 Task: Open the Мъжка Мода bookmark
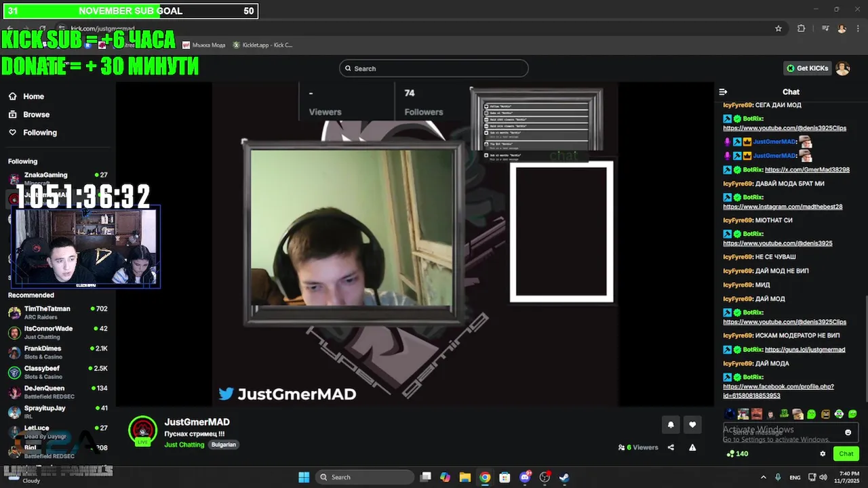click(204, 45)
